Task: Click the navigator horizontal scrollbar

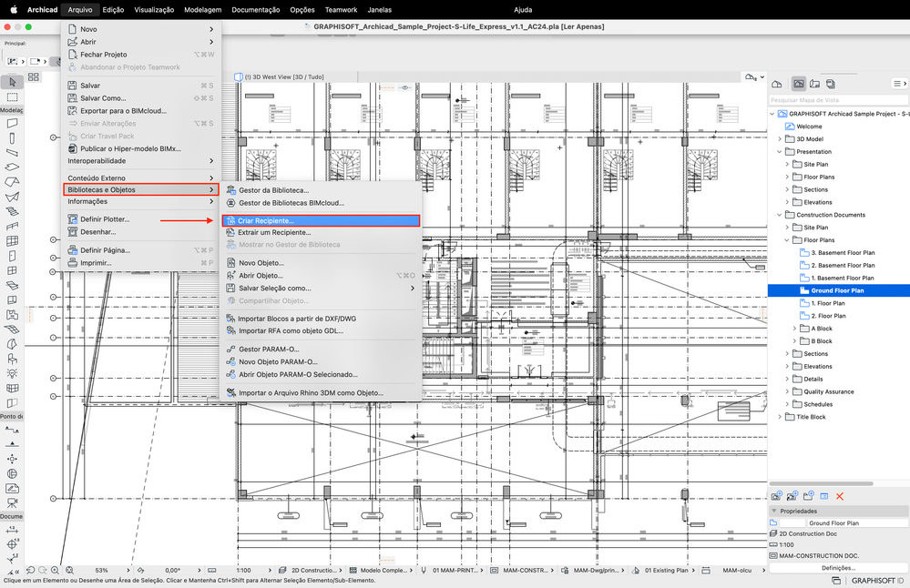Action: pos(822,483)
